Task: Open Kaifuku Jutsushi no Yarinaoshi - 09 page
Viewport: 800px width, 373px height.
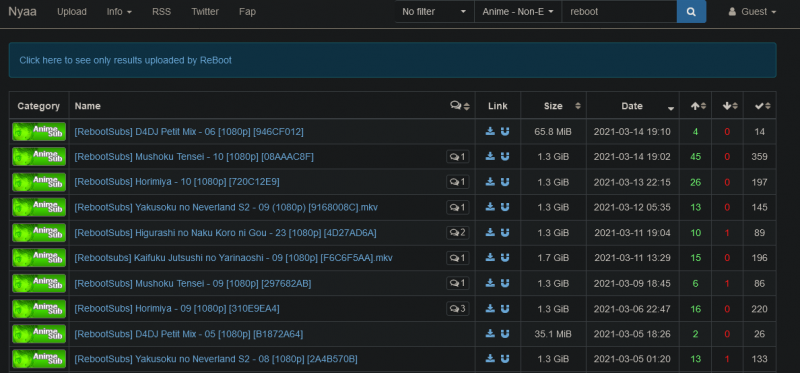Action: click(x=233, y=258)
